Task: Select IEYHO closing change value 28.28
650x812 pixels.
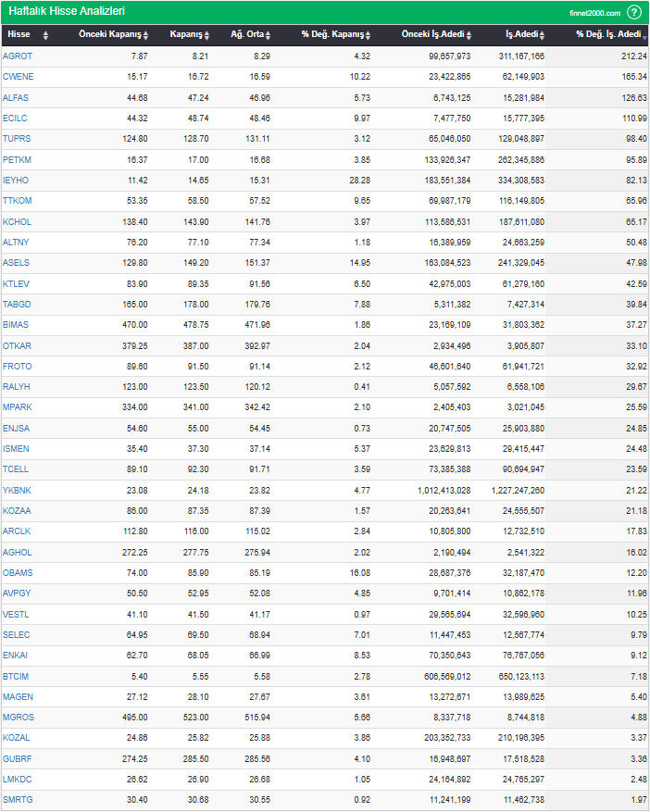Action: [x=360, y=181]
